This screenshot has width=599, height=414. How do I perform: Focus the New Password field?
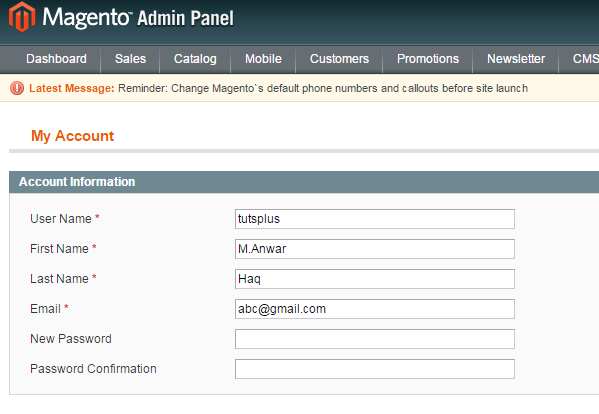point(375,339)
